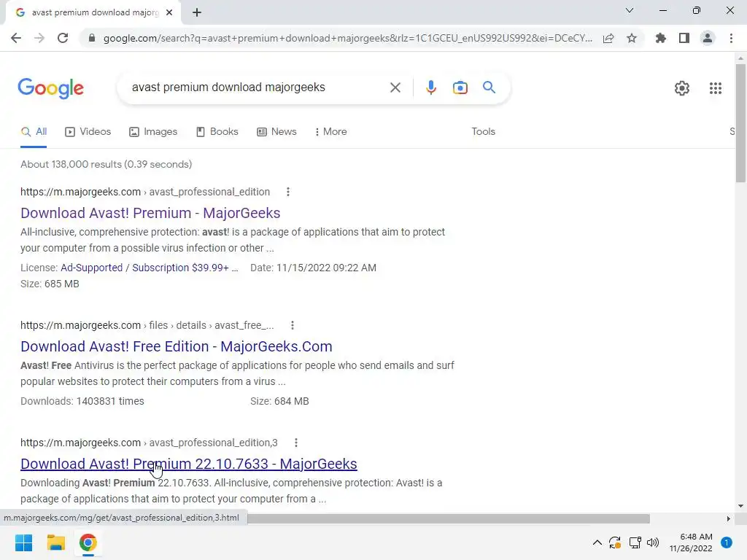Click the scroll down arrow
747x560 pixels.
(x=740, y=506)
